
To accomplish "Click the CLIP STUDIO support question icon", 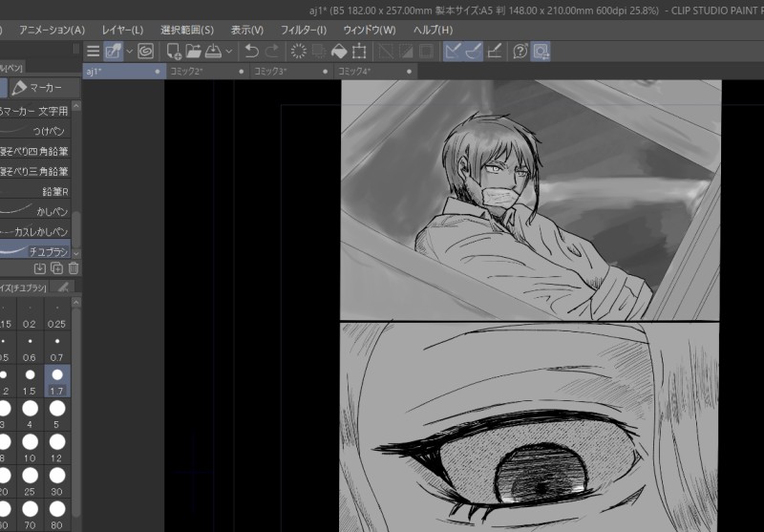I will (x=520, y=52).
